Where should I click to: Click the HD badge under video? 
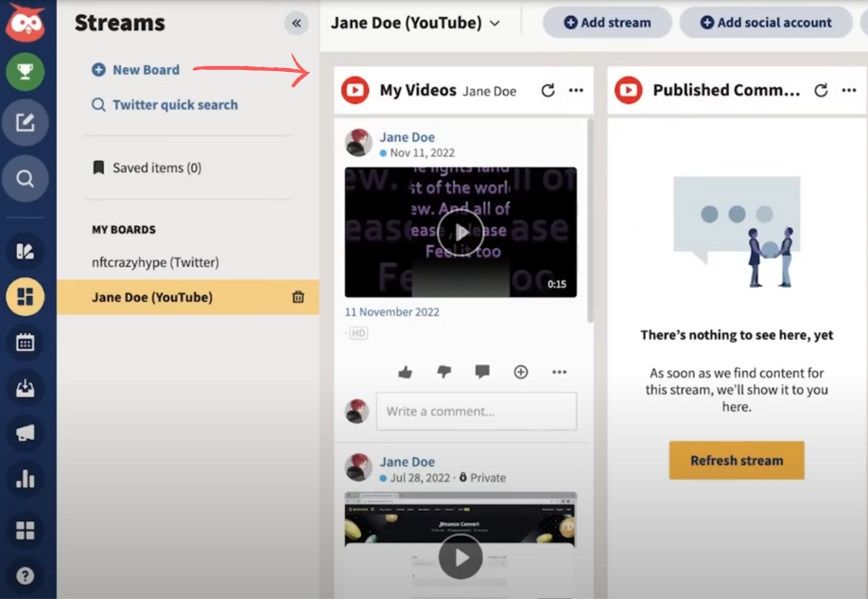coord(358,333)
